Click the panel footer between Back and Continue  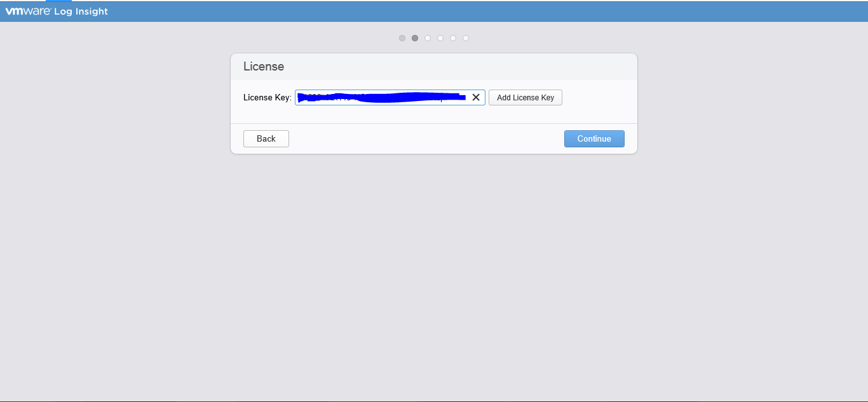pyautogui.click(x=426, y=138)
